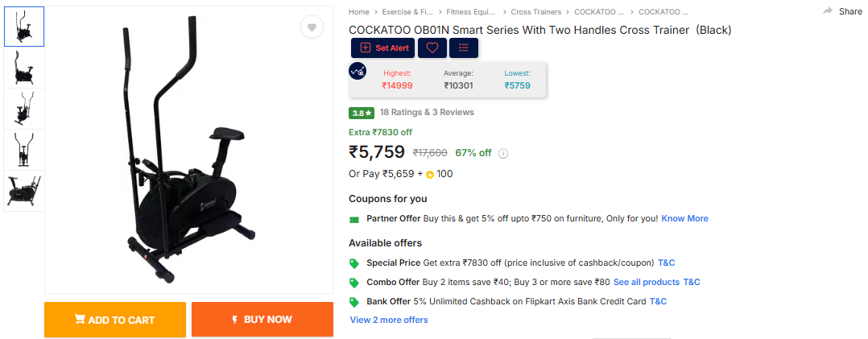The height and width of the screenshot is (339, 868).
Task: Expand View 2 more offers
Action: [x=389, y=320]
